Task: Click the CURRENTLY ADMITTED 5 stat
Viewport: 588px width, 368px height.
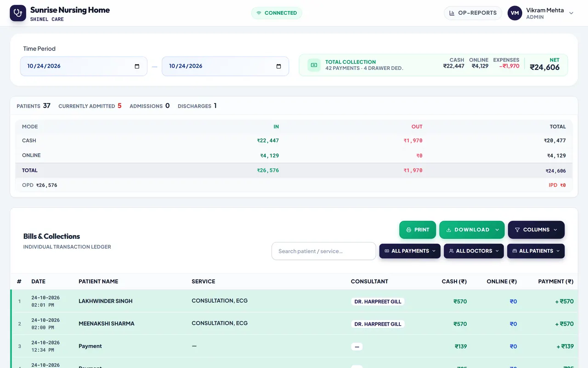Action: (x=90, y=106)
